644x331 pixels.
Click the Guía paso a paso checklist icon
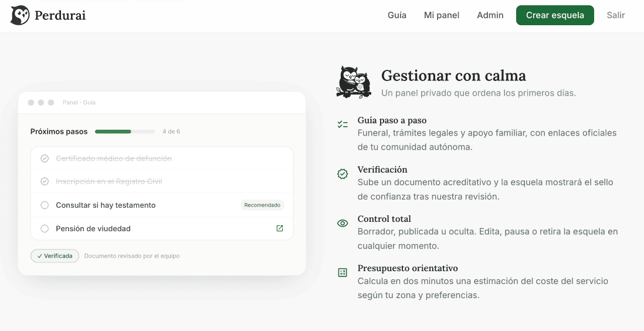[343, 124]
